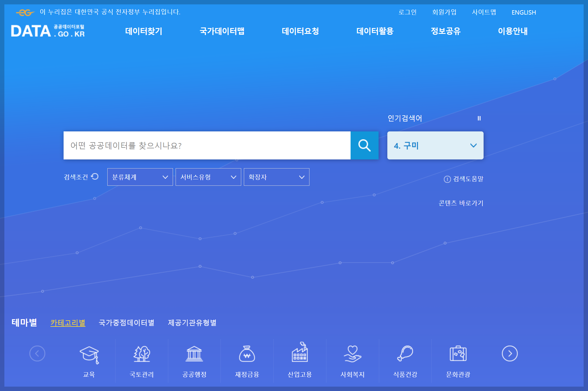Image resolution: width=588 pixels, height=391 pixels.
Task: Click the 문화관광 category label
Action: [x=458, y=374]
